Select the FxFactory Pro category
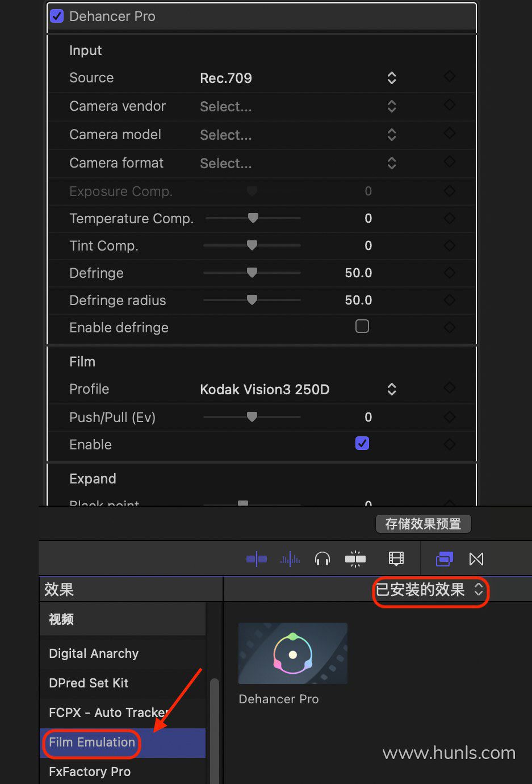Screen dimensions: 532x784 pos(123,772)
